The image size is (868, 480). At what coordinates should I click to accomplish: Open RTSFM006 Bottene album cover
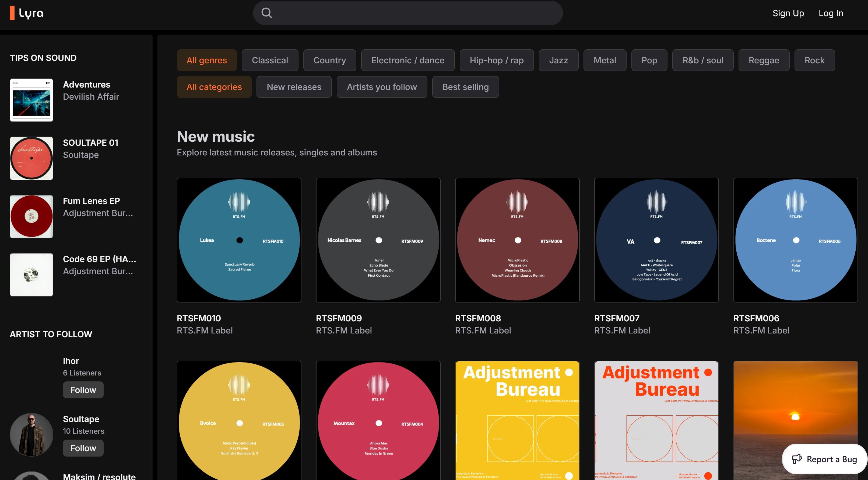(796, 240)
